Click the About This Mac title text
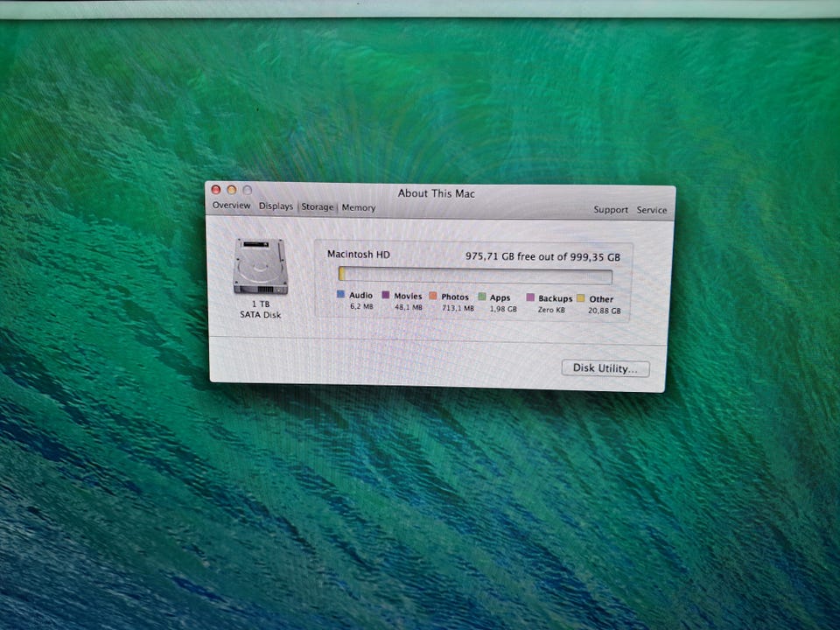 [x=436, y=193]
